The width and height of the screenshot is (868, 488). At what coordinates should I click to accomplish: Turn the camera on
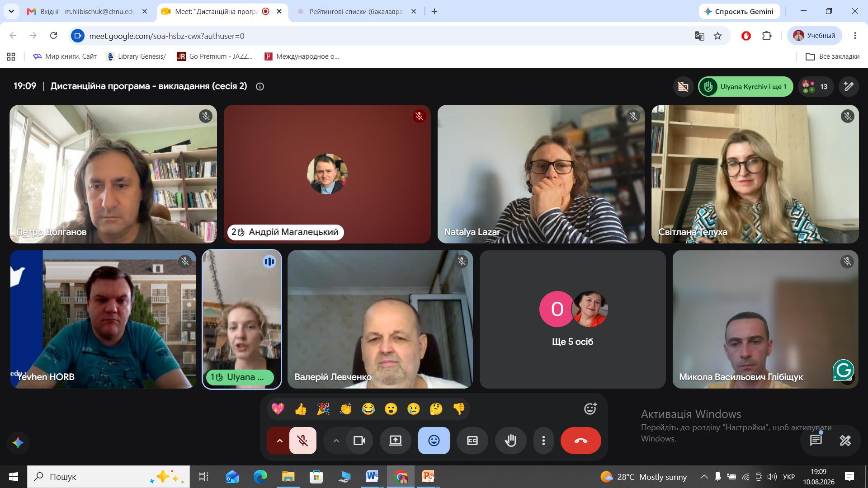[359, 441]
